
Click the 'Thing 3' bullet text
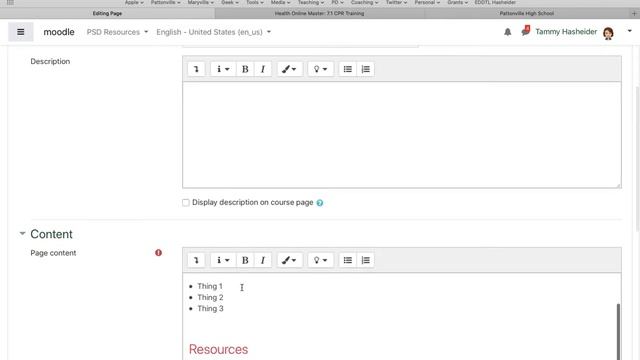(x=210, y=309)
